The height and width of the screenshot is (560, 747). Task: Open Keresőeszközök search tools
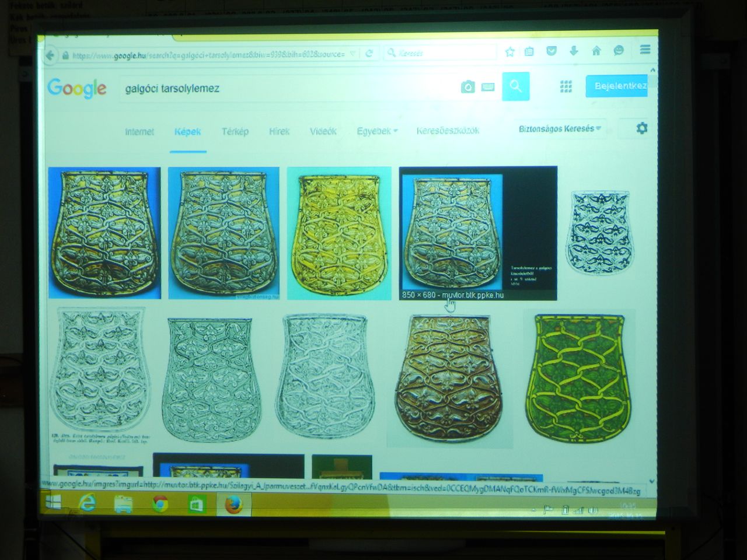point(448,131)
